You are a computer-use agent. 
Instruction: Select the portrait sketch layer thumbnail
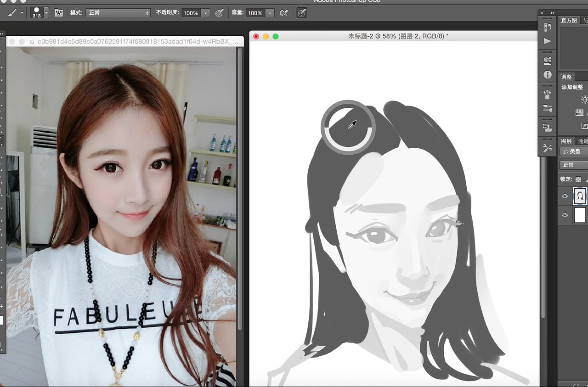tap(580, 196)
